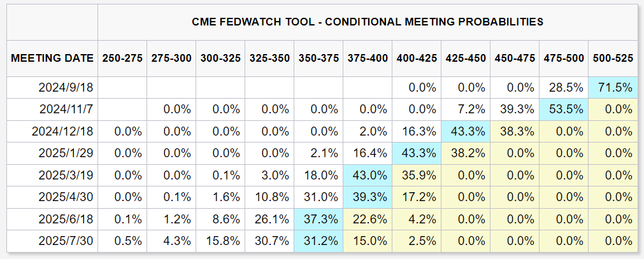This screenshot has width=644, height=259.
Task: Click the 28.5% probability cell
Action: pos(564,87)
